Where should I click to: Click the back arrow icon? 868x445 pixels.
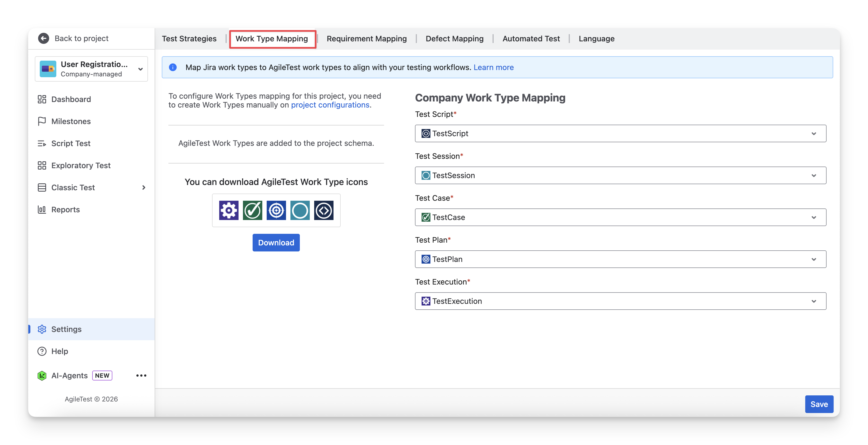point(43,38)
